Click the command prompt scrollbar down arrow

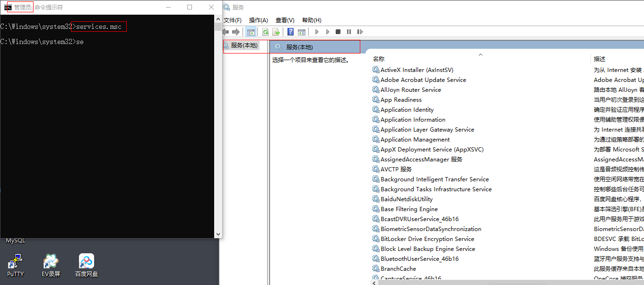point(218,234)
